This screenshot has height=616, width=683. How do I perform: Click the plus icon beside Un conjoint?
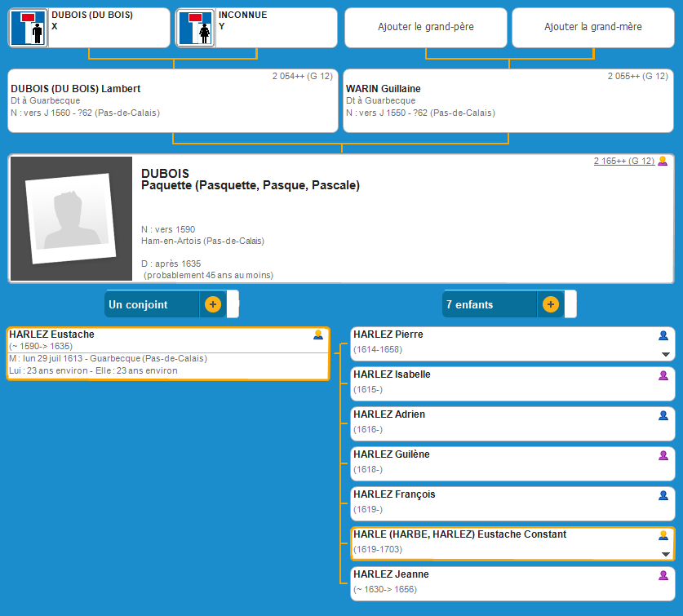pos(213,304)
